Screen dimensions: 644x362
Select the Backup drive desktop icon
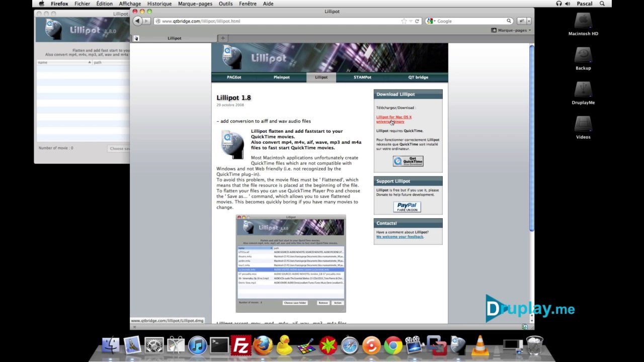[x=583, y=58]
